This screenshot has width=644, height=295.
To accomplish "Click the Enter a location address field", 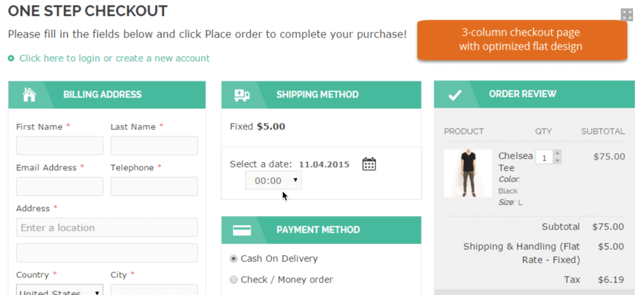I will pyautogui.click(x=107, y=227).
